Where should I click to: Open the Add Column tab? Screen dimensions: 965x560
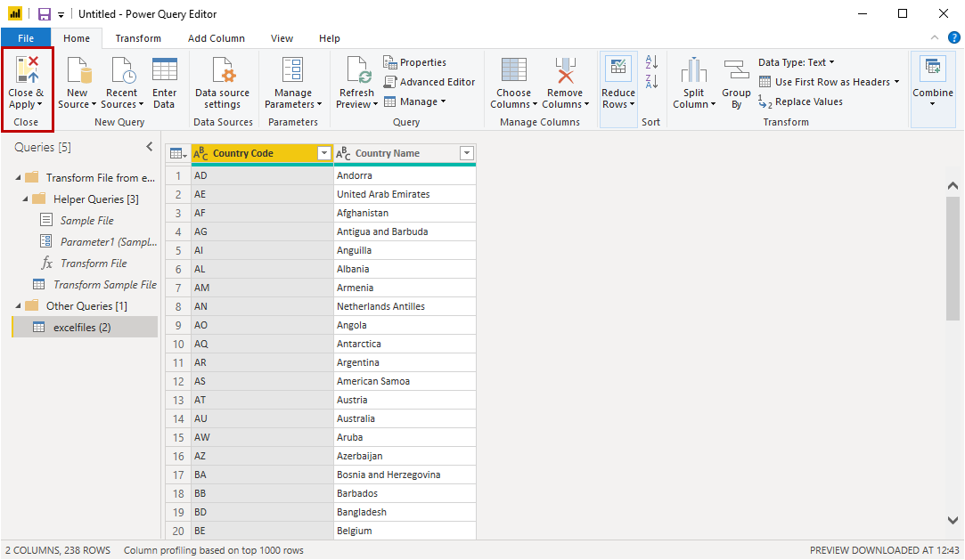pos(216,38)
